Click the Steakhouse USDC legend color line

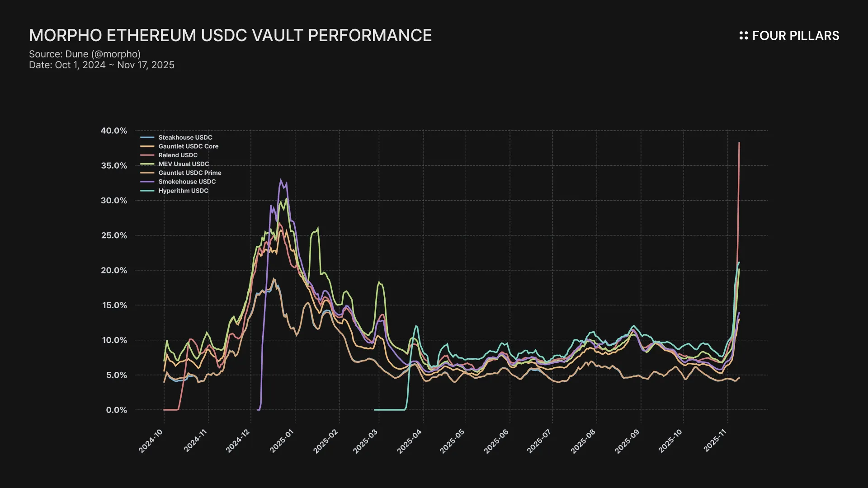click(x=147, y=137)
